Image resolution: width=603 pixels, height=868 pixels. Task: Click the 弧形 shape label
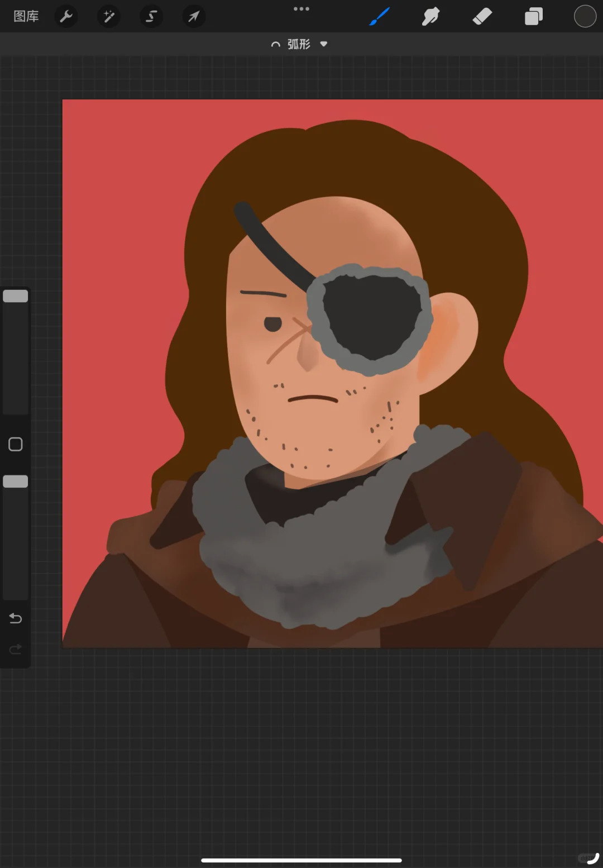(299, 44)
